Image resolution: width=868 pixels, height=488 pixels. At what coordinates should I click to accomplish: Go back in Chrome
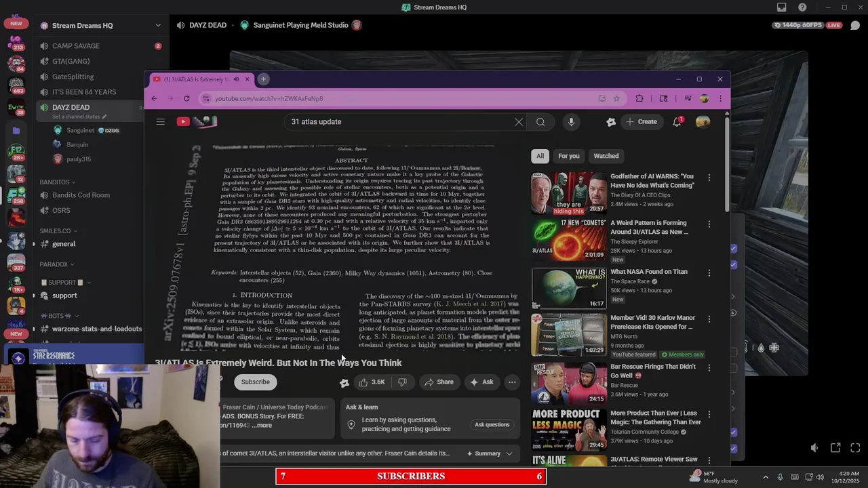click(x=154, y=98)
